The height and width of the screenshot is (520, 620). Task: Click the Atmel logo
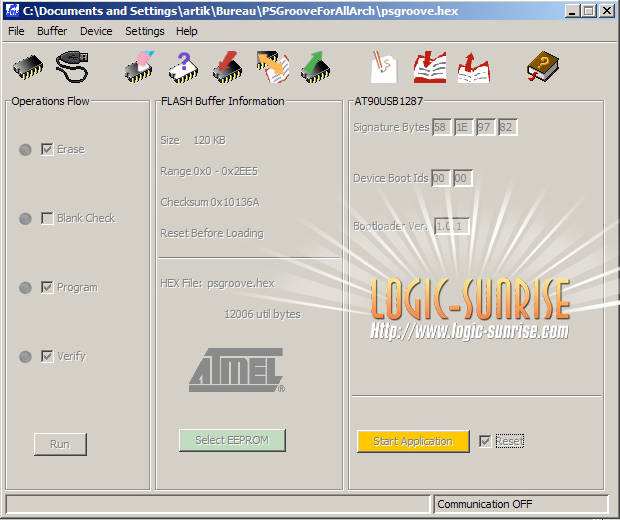point(237,371)
